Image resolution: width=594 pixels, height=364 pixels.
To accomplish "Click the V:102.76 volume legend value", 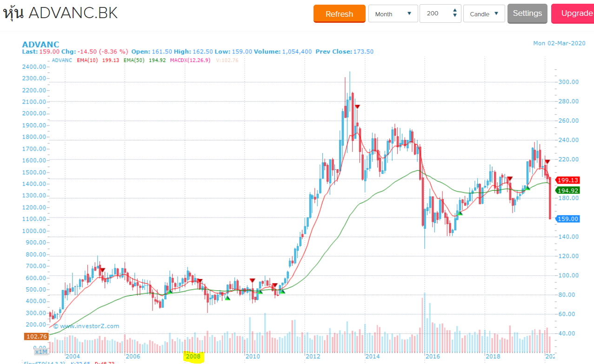I will (227, 60).
